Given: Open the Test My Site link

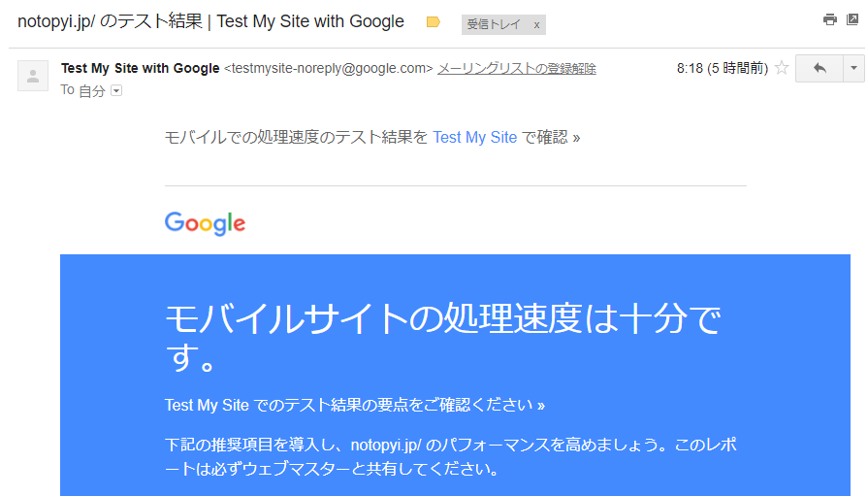Looking at the screenshot, I should click(x=474, y=138).
